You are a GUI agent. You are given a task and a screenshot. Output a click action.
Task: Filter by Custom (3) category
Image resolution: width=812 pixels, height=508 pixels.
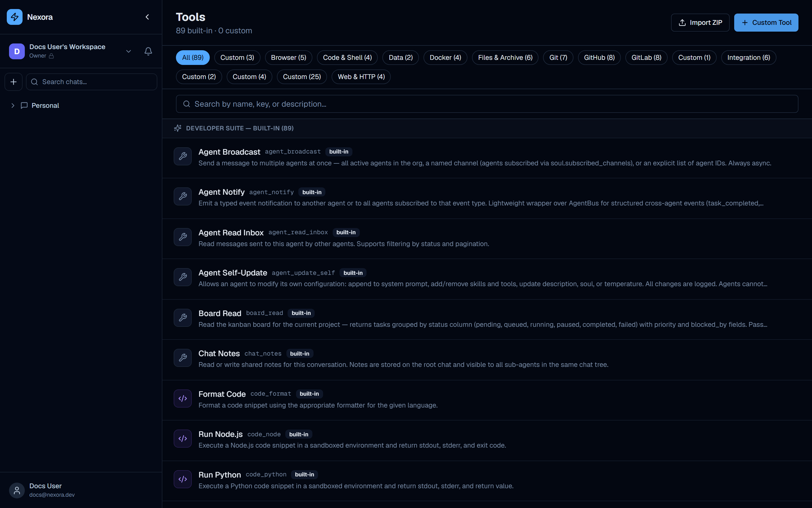pos(237,58)
